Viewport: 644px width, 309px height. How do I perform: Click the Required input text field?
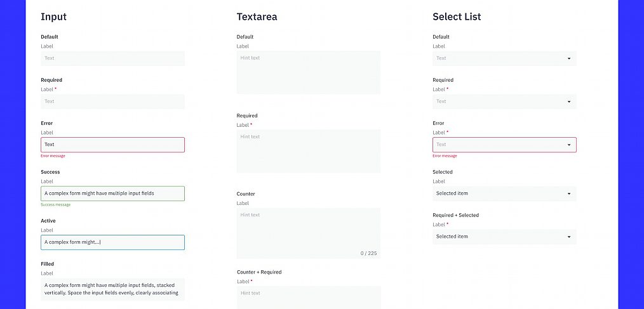pyautogui.click(x=112, y=102)
